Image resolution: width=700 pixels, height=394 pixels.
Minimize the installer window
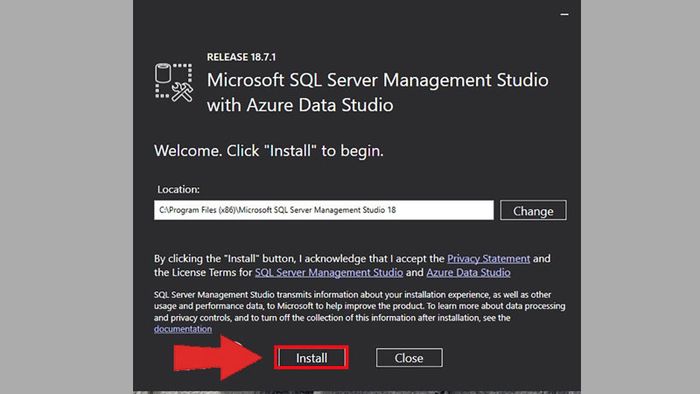click(564, 14)
